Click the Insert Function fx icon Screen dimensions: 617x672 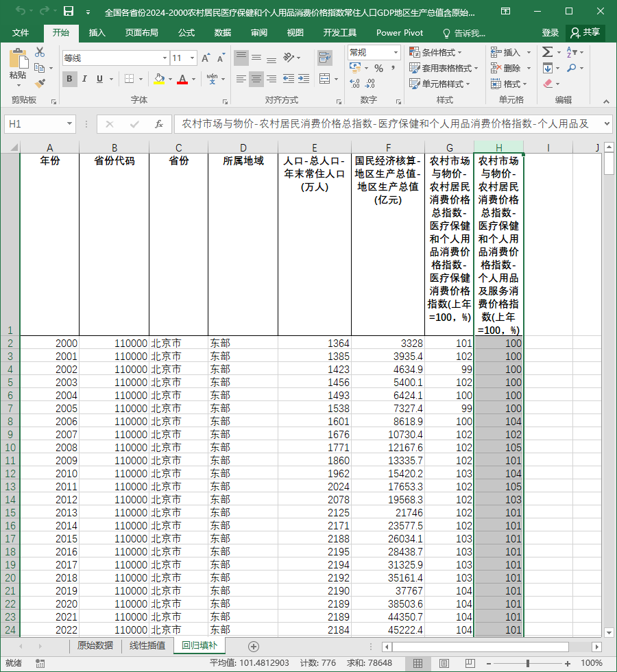tap(159, 124)
